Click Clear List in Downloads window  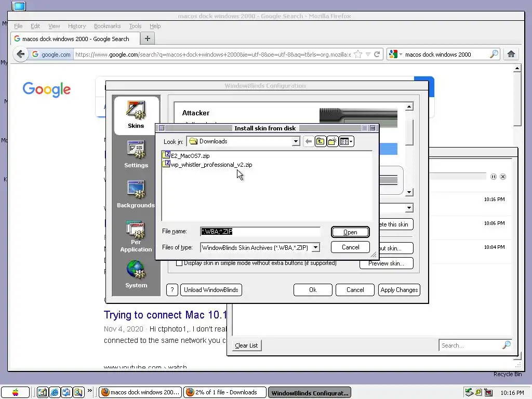246,345
